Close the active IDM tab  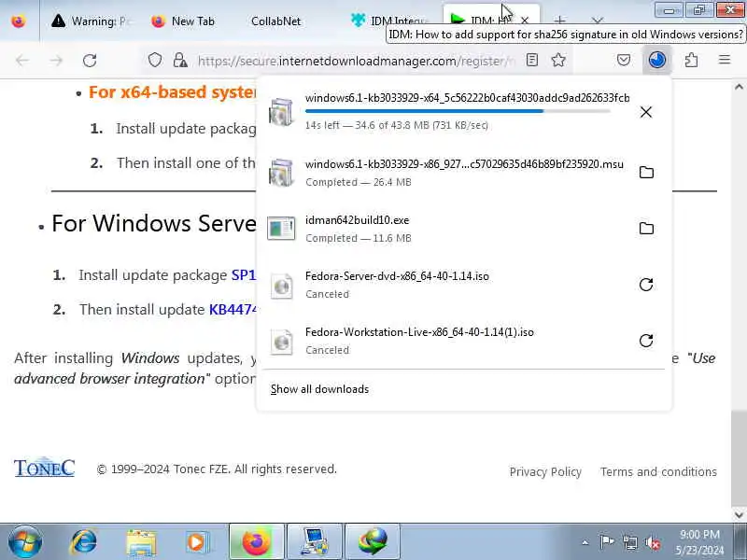[x=525, y=21]
